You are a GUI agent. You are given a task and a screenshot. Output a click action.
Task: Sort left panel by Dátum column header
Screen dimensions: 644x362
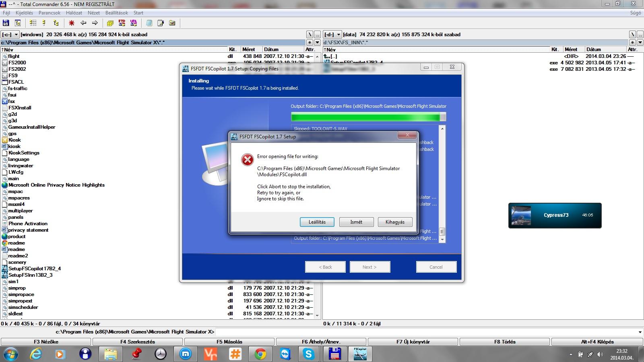283,49
